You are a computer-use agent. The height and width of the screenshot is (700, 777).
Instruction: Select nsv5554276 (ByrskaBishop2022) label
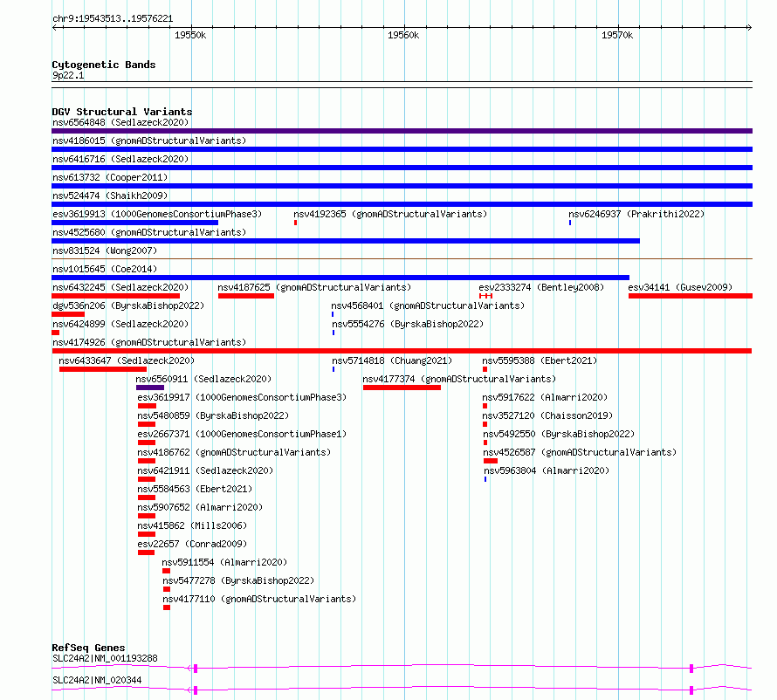tap(408, 324)
